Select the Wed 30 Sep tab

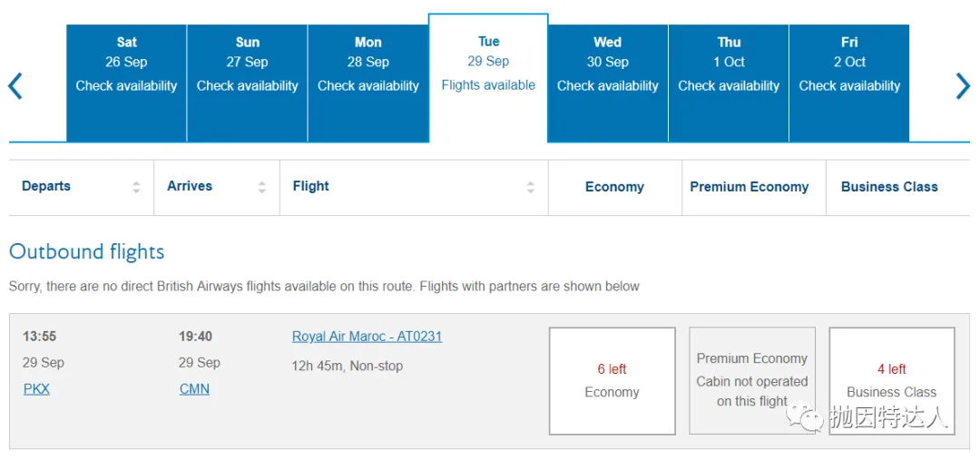coord(607,83)
